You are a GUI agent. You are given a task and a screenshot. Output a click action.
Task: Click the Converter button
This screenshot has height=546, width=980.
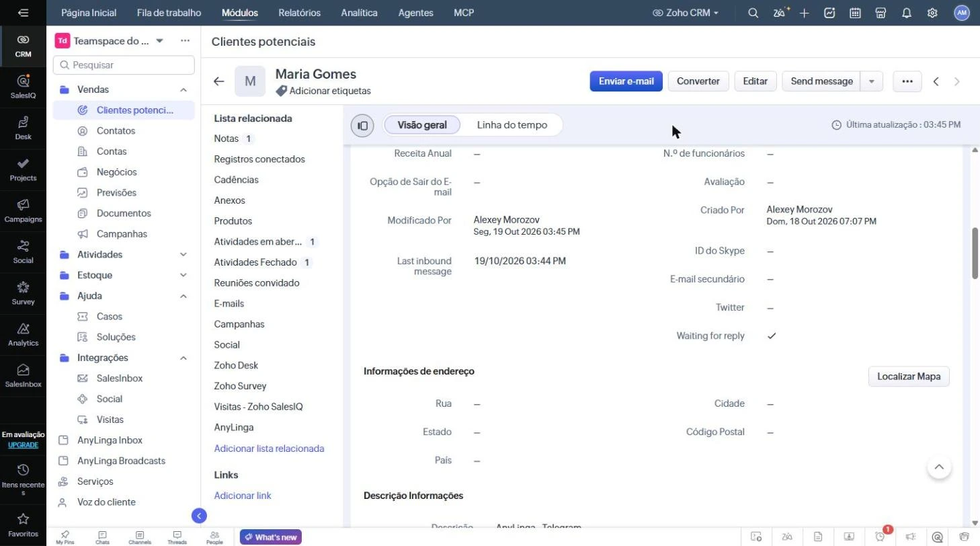pos(698,81)
